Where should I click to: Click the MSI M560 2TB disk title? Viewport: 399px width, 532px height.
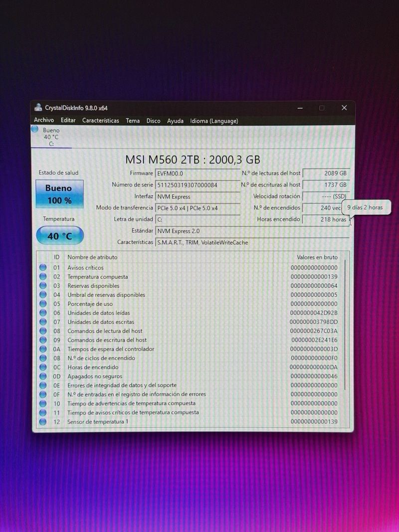(193, 160)
